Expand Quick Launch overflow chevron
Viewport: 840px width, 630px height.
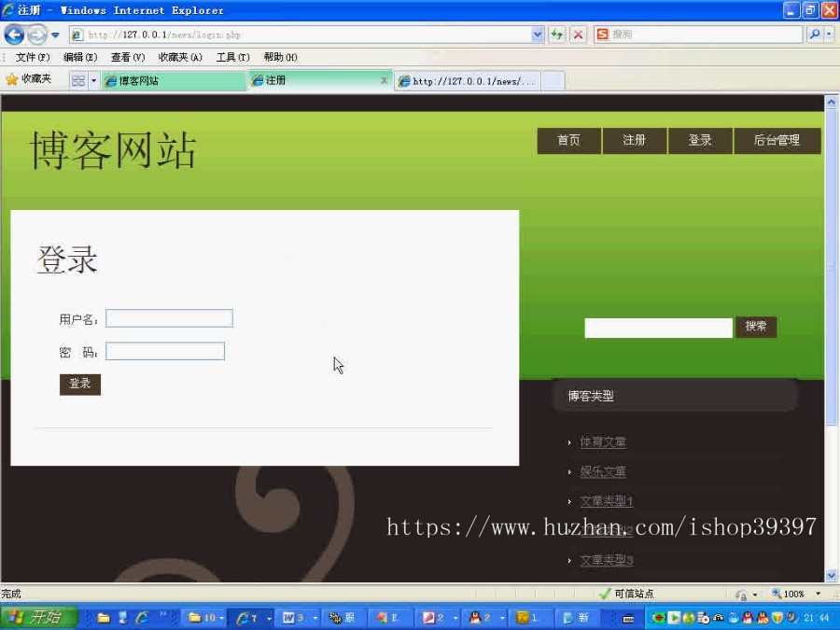[162, 614]
